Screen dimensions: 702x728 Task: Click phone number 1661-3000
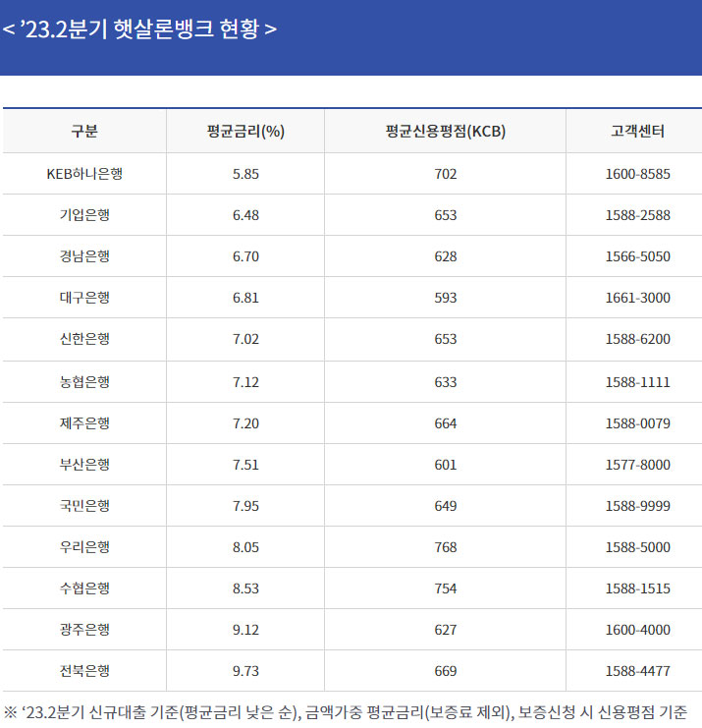[637, 298]
